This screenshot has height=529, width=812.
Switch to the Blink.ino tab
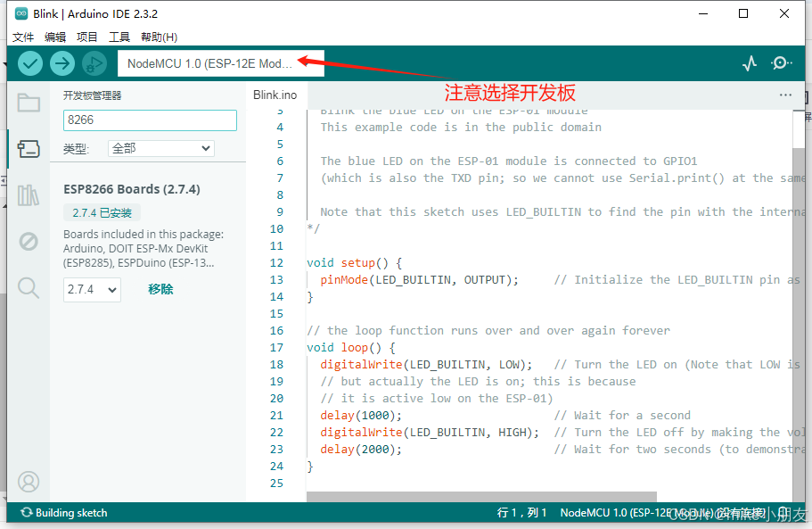275,95
